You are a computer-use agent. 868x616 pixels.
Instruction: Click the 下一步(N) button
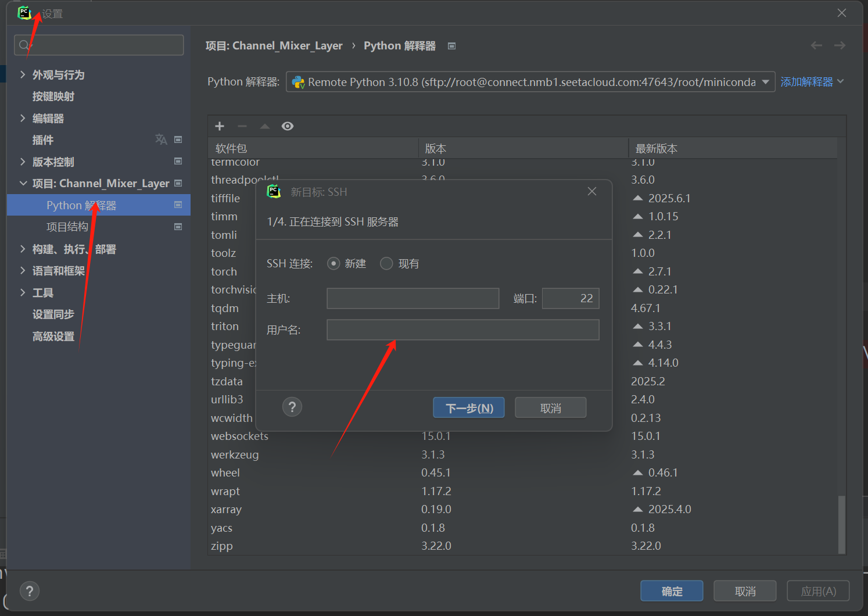(x=468, y=407)
